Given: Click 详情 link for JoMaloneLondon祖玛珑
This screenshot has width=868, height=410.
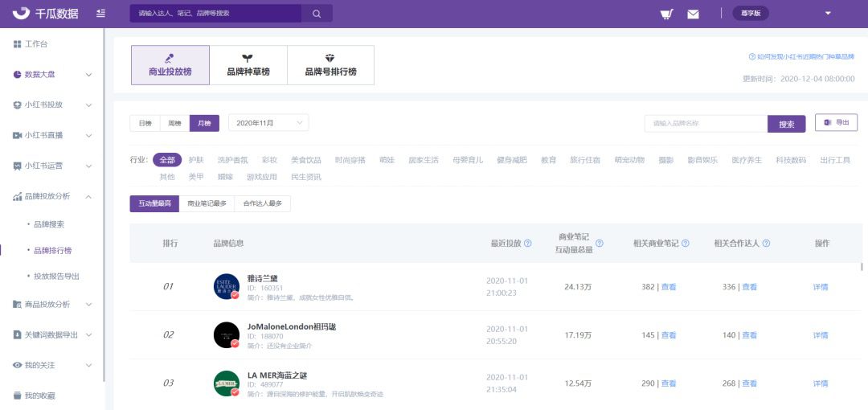Looking at the screenshot, I should click(821, 335).
